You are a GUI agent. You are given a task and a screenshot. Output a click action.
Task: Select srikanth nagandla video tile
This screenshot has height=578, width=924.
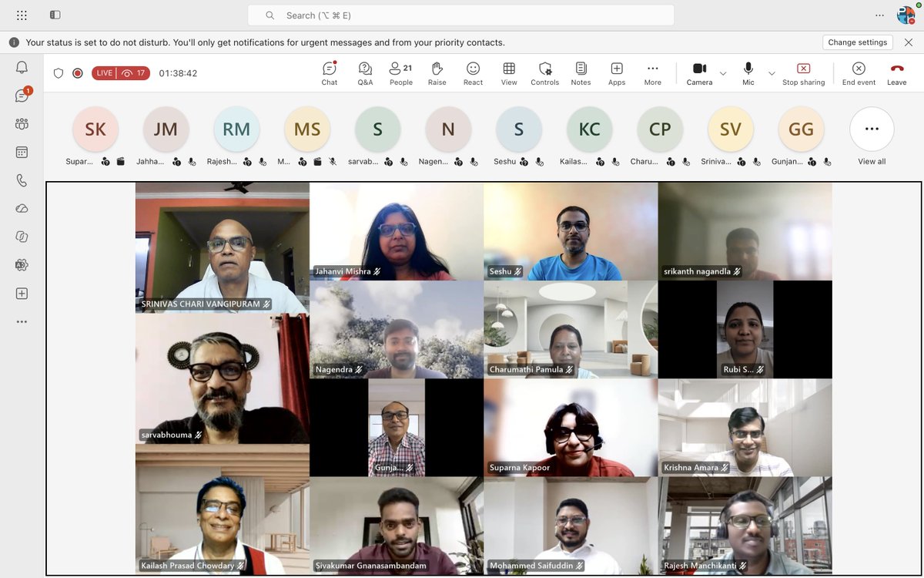pyautogui.click(x=745, y=231)
